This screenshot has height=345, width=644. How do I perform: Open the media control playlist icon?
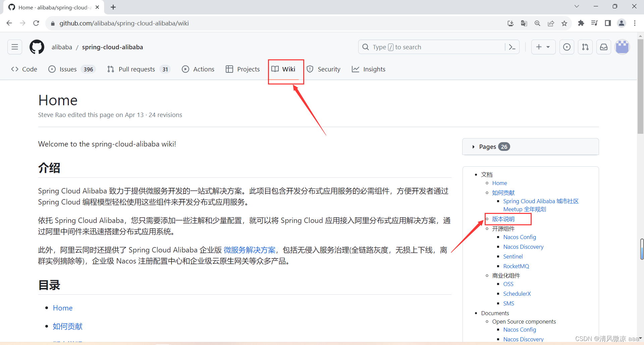(594, 23)
